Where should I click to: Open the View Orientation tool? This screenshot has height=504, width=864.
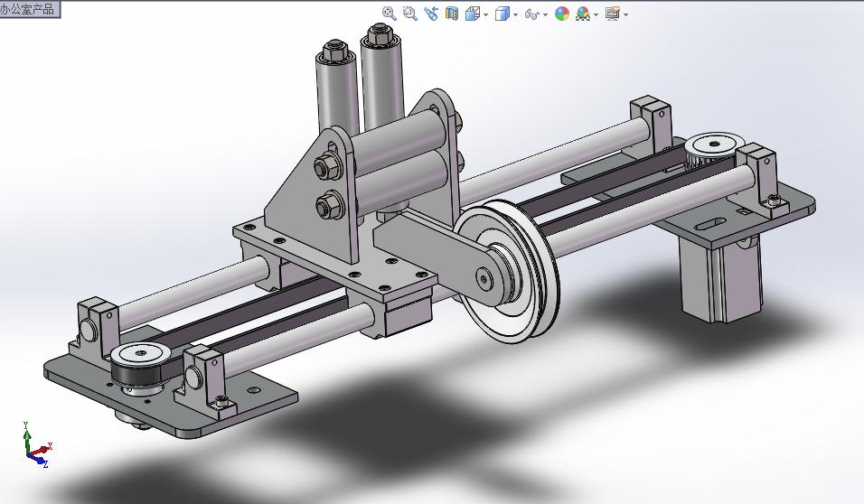point(473,14)
